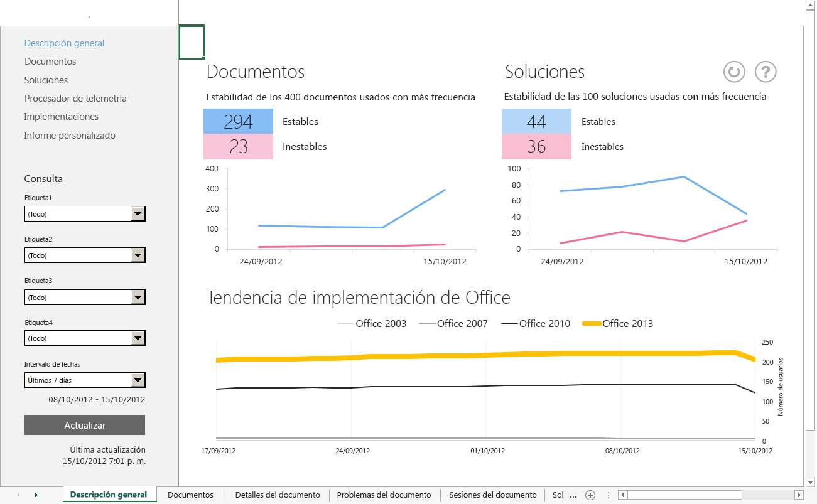Click the Actualizar button
The image size is (817, 504).
click(x=85, y=425)
